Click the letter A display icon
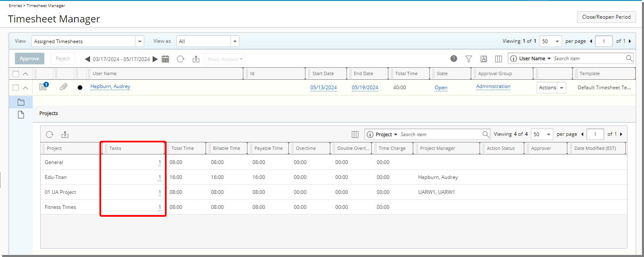This screenshot has width=644, height=257. 484,59
